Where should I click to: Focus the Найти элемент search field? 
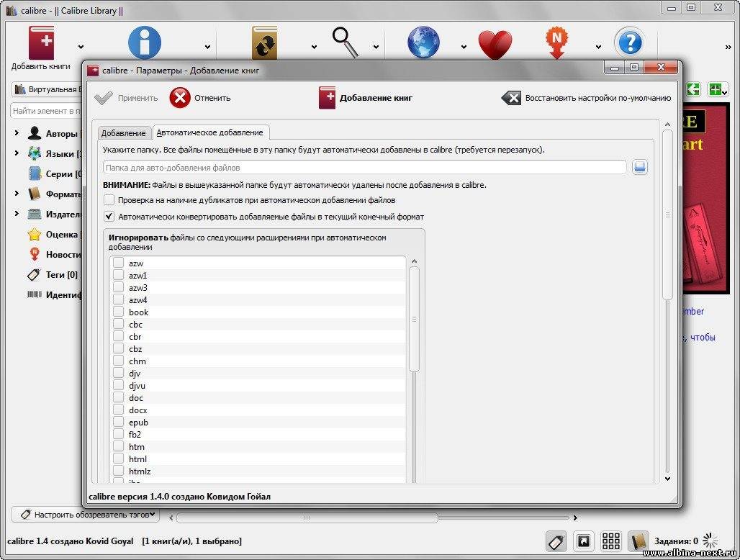pos(46,111)
